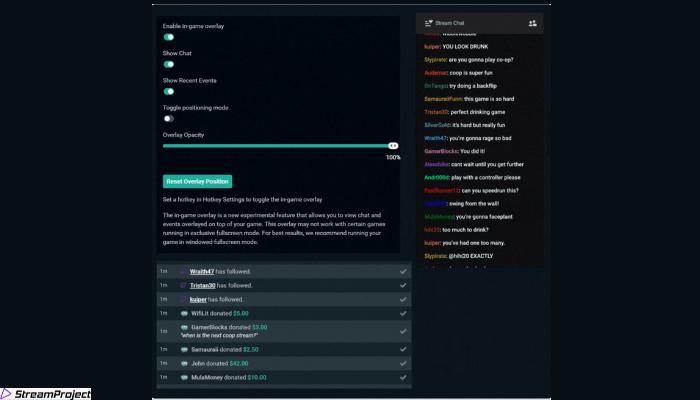Mark the Tristan30 follow event as read
This screenshot has height=400, width=700.
[403, 285]
